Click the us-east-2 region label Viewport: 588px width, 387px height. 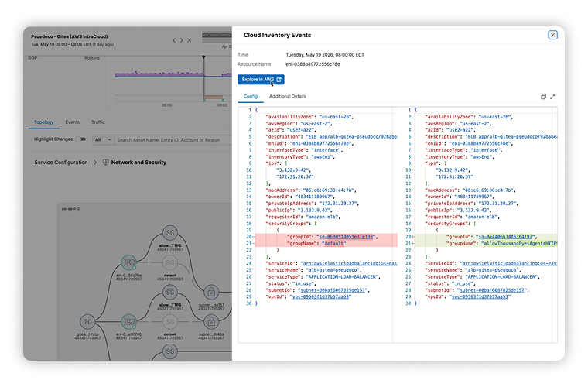pos(70,208)
